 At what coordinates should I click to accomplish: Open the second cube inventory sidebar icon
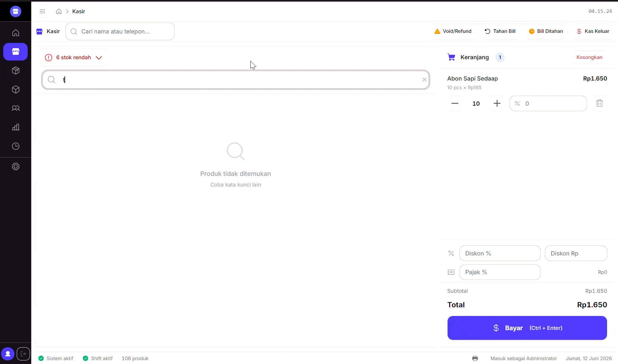(15, 90)
